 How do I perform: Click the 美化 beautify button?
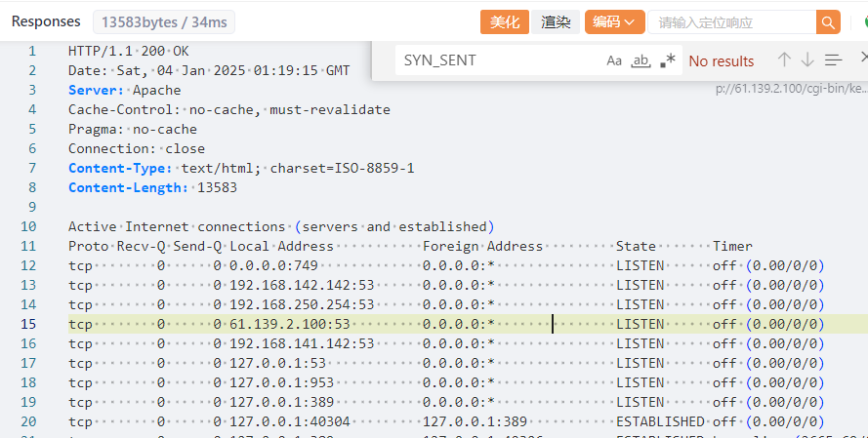point(505,22)
